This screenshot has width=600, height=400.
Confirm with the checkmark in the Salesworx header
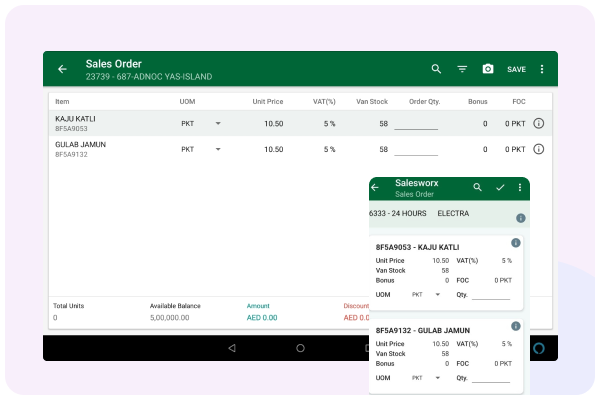(x=500, y=188)
